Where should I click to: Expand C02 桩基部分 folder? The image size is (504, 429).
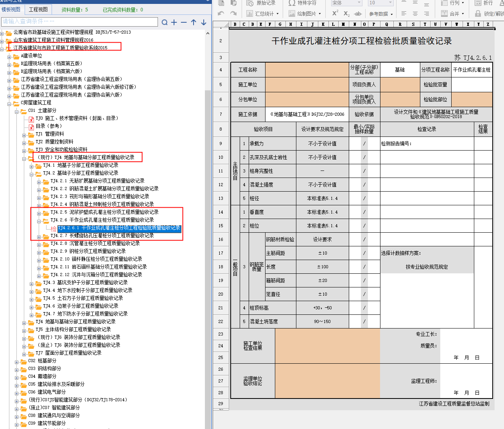tap(17, 362)
